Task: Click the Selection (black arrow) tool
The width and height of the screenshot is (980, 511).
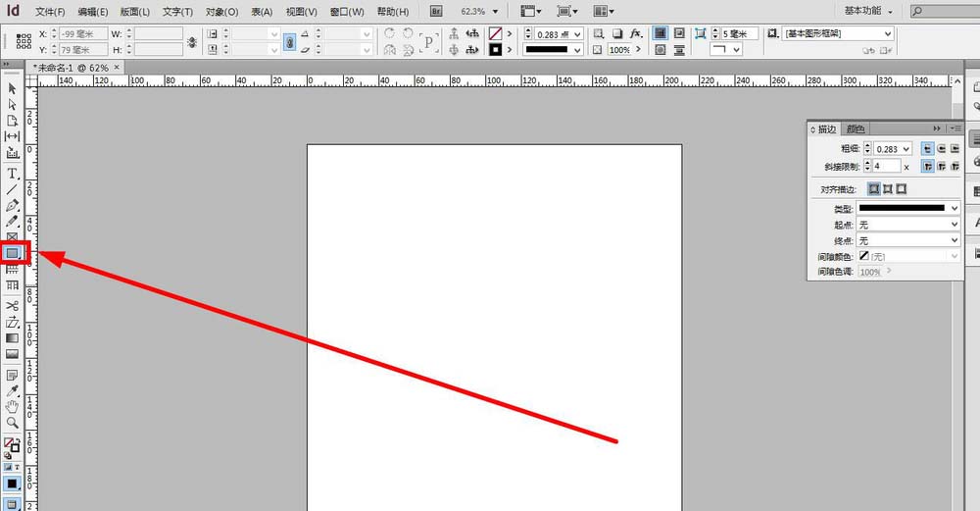Action: pyautogui.click(x=13, y=88)
